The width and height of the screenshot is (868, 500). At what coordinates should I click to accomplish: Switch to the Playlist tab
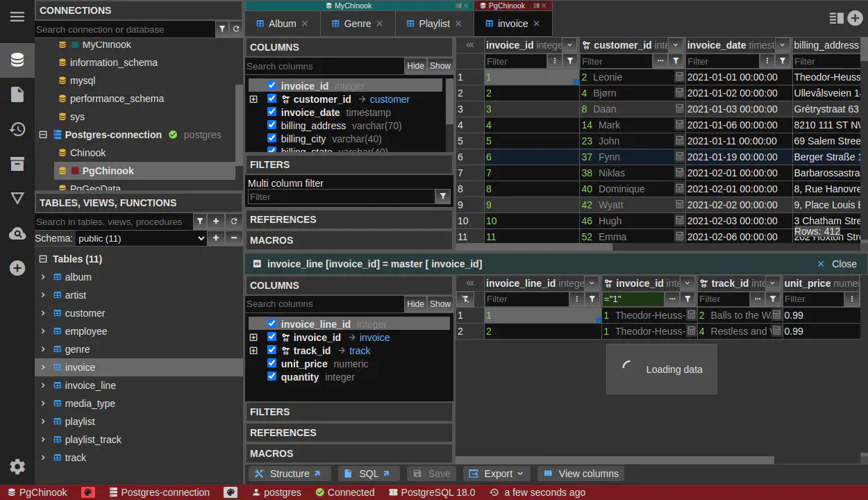(x=434, y=24)
